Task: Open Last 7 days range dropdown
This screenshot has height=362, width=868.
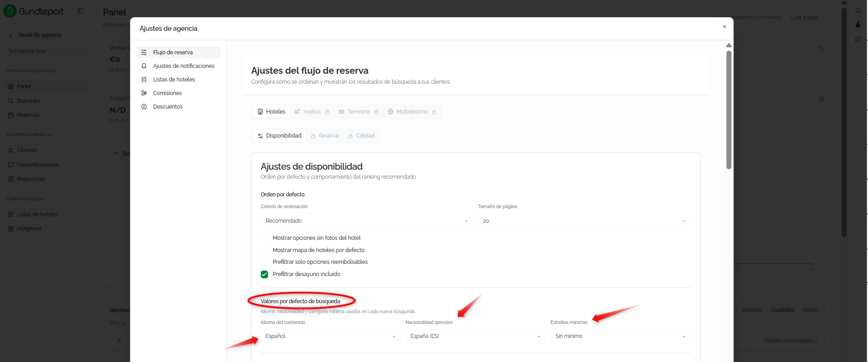Action: (808, 18)
